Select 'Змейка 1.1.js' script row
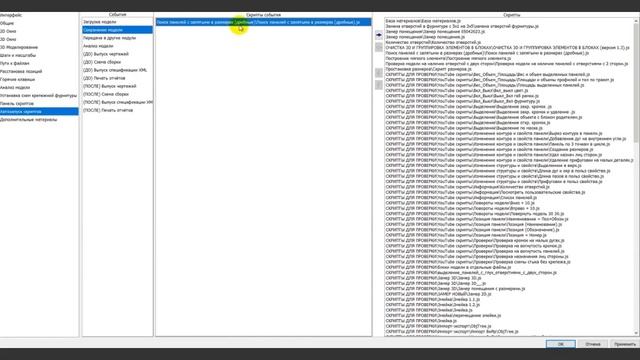This screenshot has height=360, width=640. (433, 299)
